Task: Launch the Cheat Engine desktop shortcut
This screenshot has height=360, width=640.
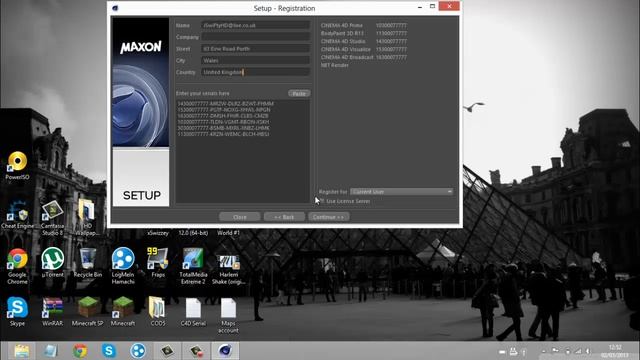Action: 17,214
